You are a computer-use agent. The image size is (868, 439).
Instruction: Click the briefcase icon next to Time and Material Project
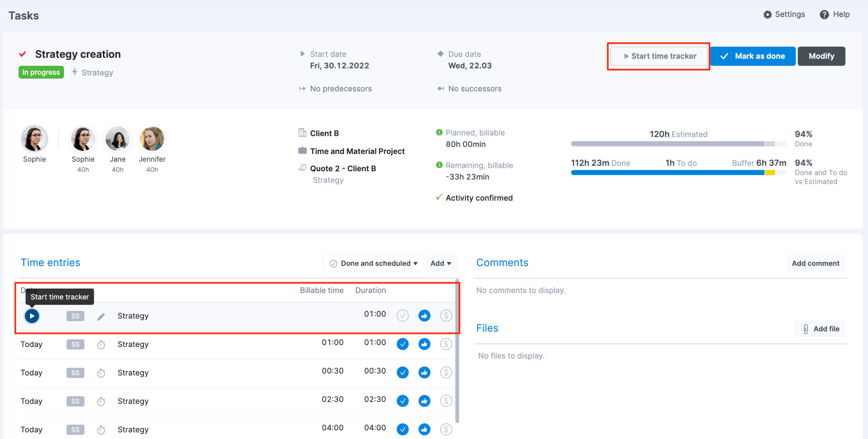pyautogui.click(x=302, y=150)
